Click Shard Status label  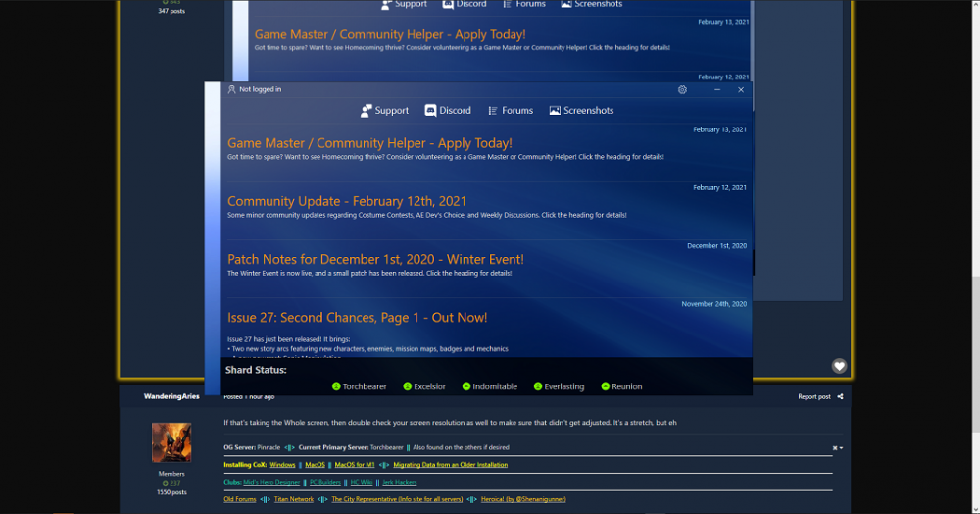pos(256,370)
